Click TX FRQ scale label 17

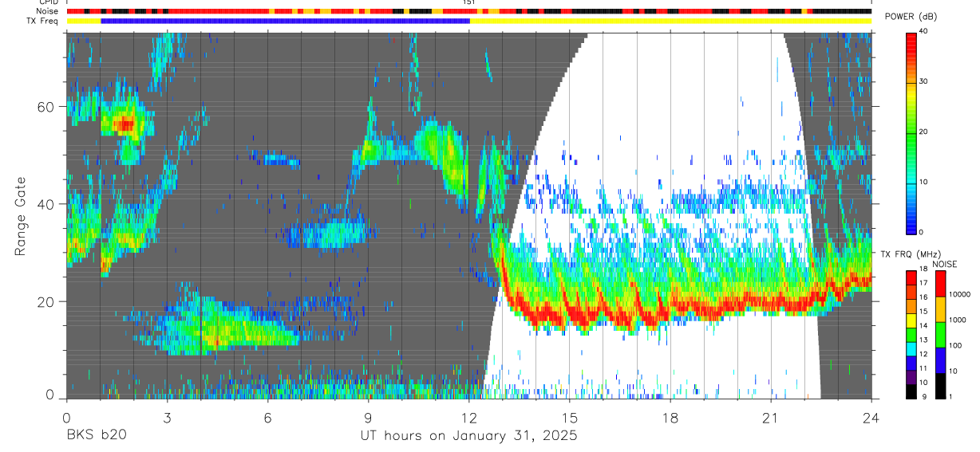tap(924, 283)
